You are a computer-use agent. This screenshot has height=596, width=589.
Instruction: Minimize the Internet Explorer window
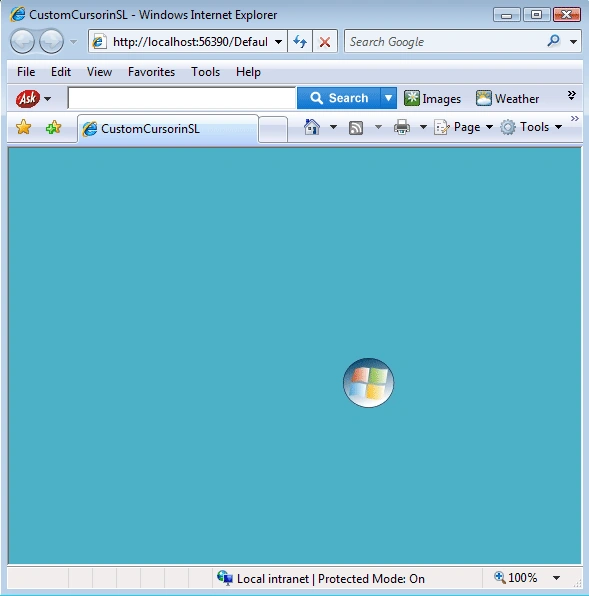coord(507,15)
